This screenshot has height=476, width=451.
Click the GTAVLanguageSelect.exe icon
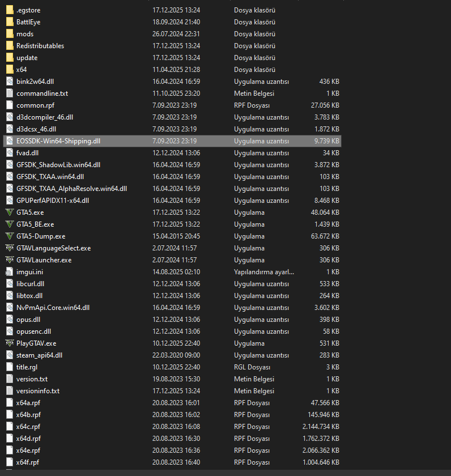click(x=10, y=248)
